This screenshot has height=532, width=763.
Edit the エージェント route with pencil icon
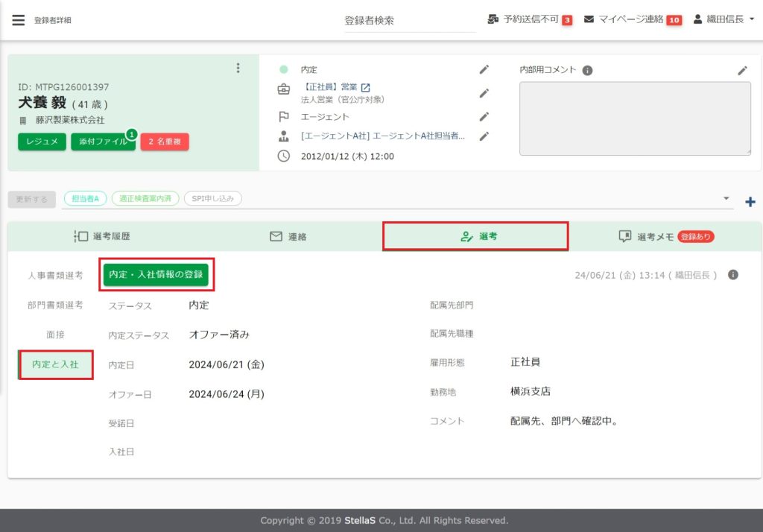coord(484,116)
